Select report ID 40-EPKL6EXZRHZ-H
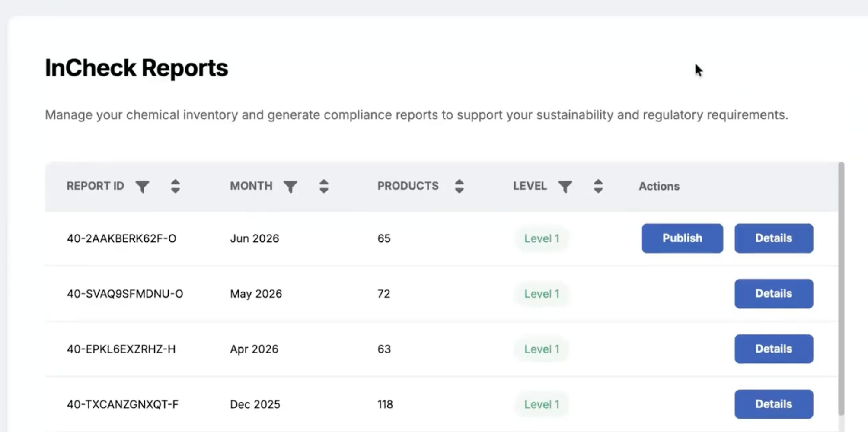The width and height of the screenshot is (868, 432). click(121, 349)
